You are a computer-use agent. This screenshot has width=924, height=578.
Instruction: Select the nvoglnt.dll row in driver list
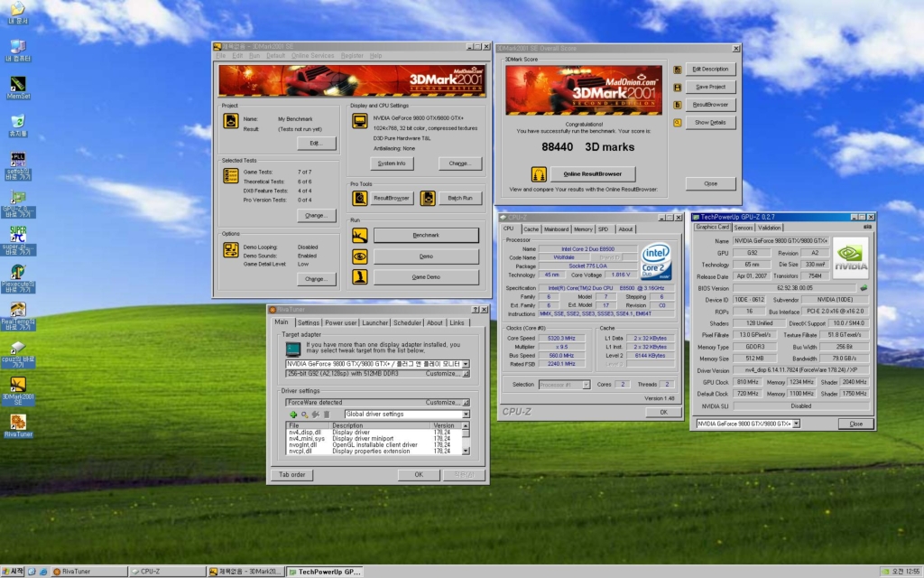tap(374, 444)
